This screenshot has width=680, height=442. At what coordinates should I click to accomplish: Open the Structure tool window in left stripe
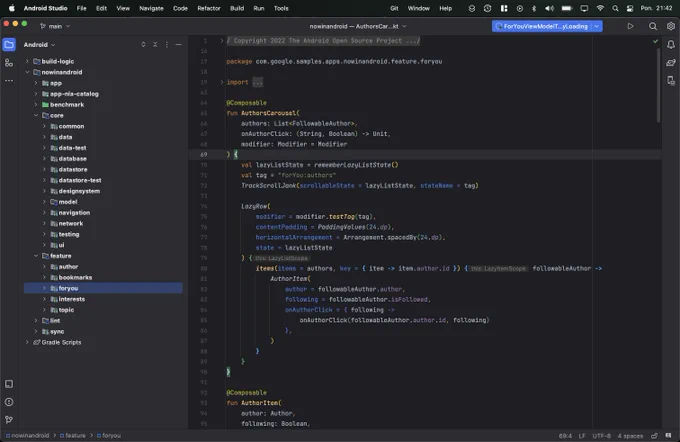coord(9,63)
